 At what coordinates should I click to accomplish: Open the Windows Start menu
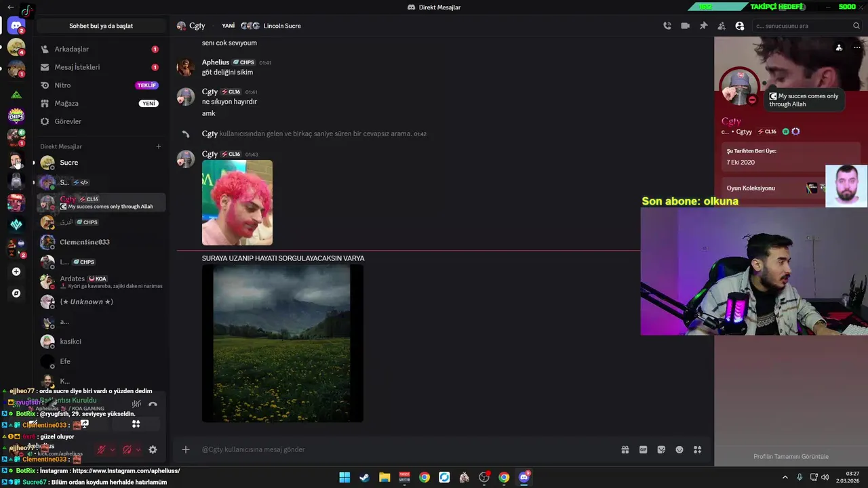click(x=344, y=477)
